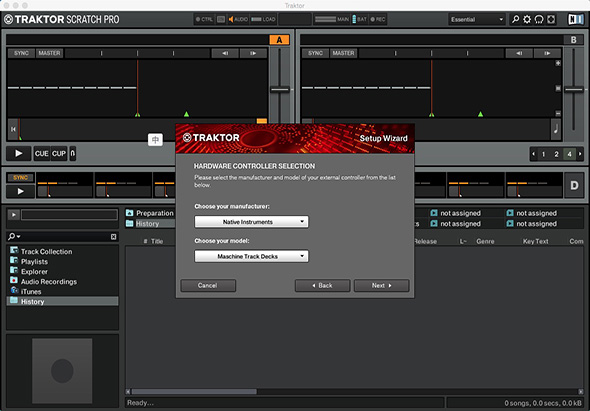This screenshot has height=411, width=590.
Task: Play Deck A
Action: 18,154
